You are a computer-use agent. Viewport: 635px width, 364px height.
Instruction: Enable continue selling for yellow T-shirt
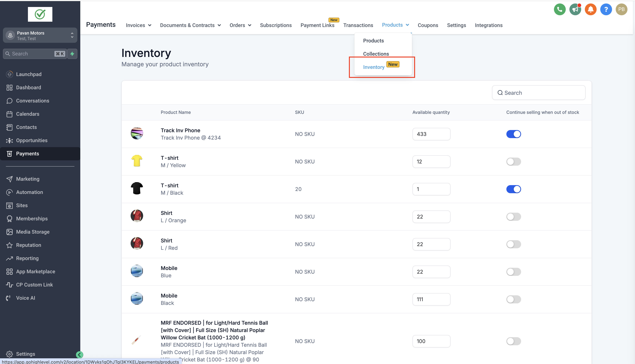[x=513, y=161]
